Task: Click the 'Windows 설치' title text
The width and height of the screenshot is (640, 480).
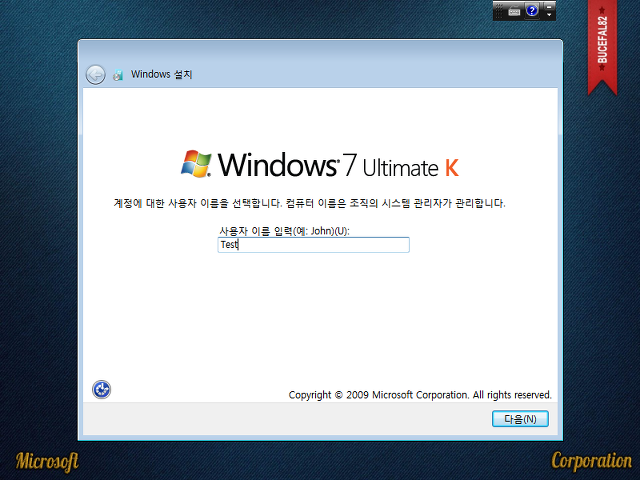Action: pos(161,74)
